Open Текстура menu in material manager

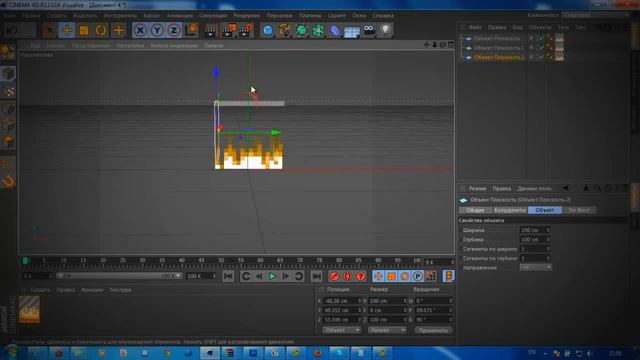click(120, 290)
